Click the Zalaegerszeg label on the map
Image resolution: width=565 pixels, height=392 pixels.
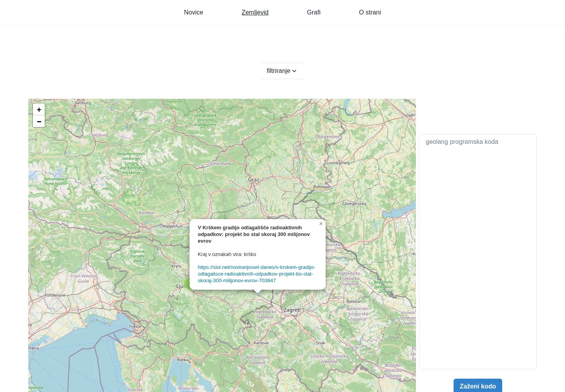click(354, 203)
